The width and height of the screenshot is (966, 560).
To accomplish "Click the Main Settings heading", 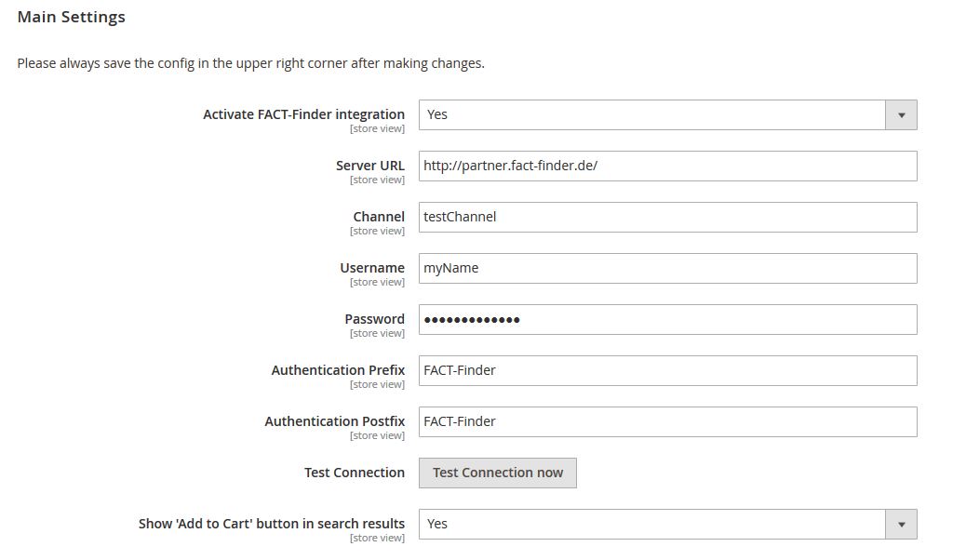I will click(x=72, y=18).
